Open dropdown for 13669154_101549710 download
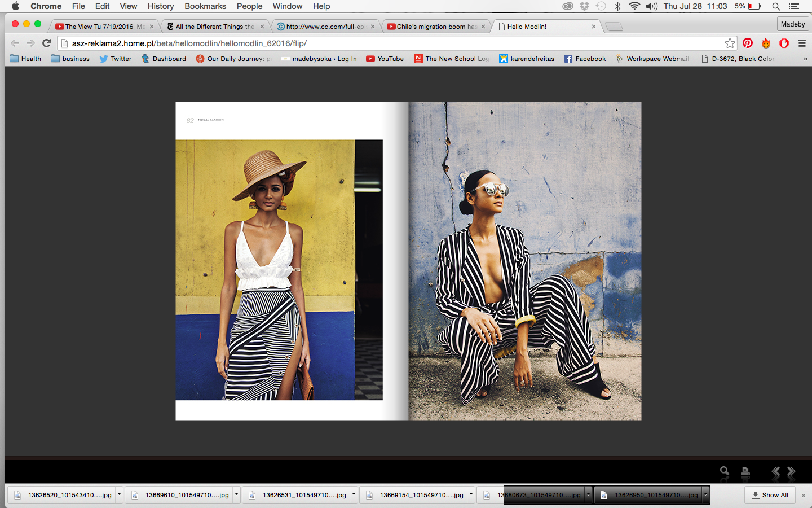Screen dimensions: 812x508 click(471, 494)
